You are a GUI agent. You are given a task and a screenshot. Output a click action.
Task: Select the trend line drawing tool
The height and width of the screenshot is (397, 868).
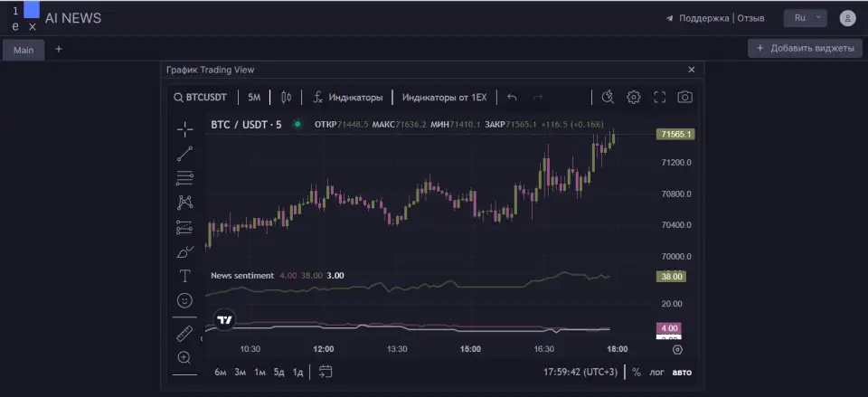point(184,154)
